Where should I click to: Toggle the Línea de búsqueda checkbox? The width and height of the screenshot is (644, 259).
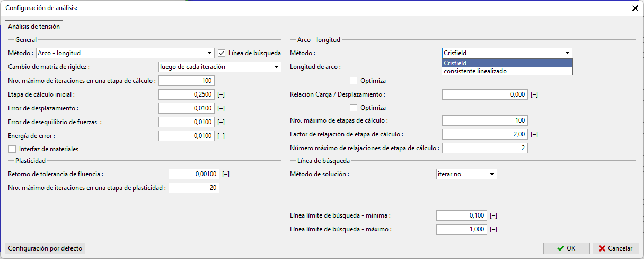point(222,53)
